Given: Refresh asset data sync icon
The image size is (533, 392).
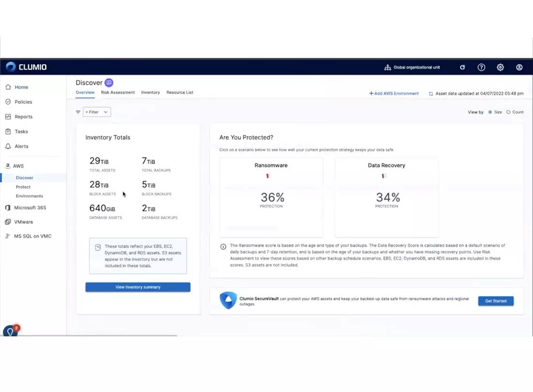Looking at the screenshot, I should [x=431, y=94].
